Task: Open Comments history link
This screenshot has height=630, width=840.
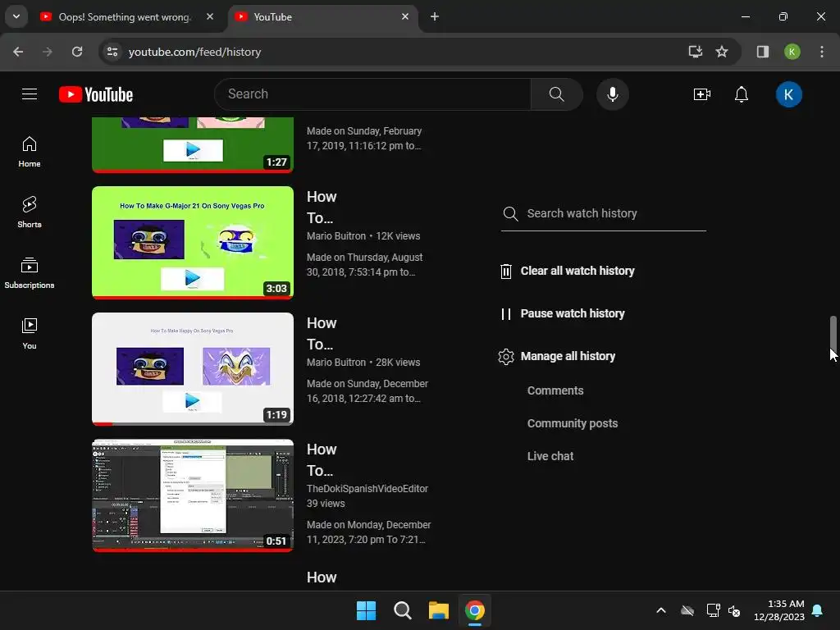Action: click(555, 390)
